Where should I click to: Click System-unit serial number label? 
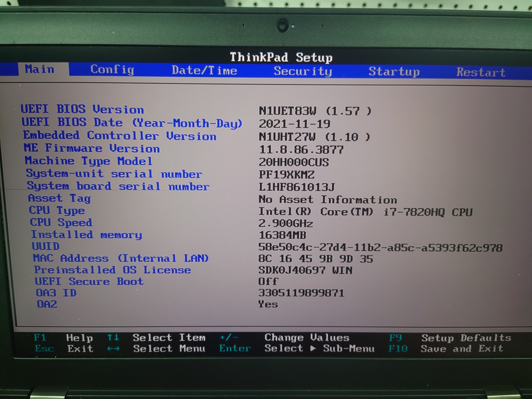pyautogui.click(x=114, y=174)
